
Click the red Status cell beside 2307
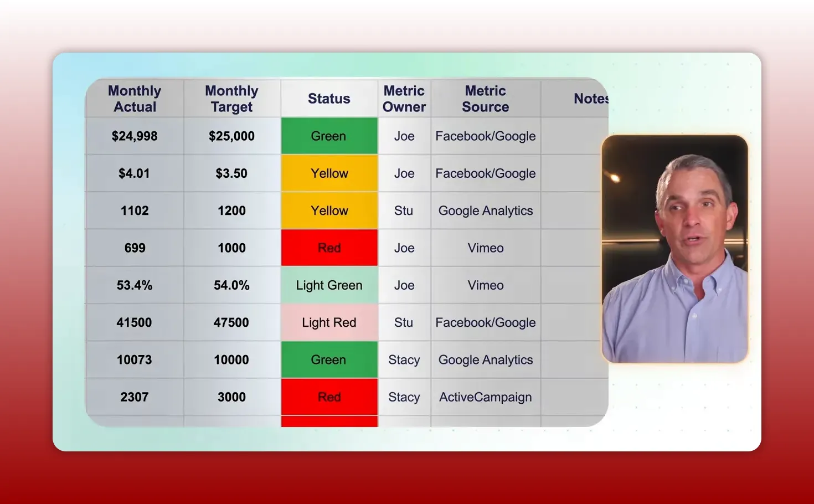click(x=329, y=397)
